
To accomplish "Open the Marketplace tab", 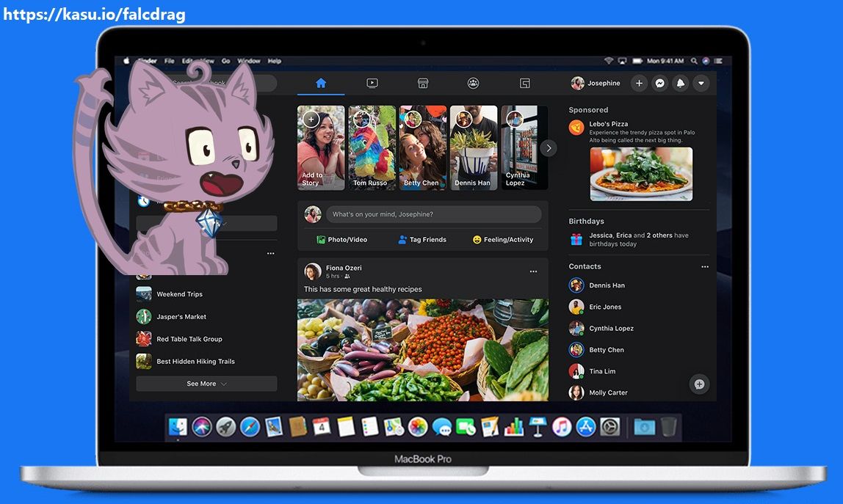I will point(423,84).
